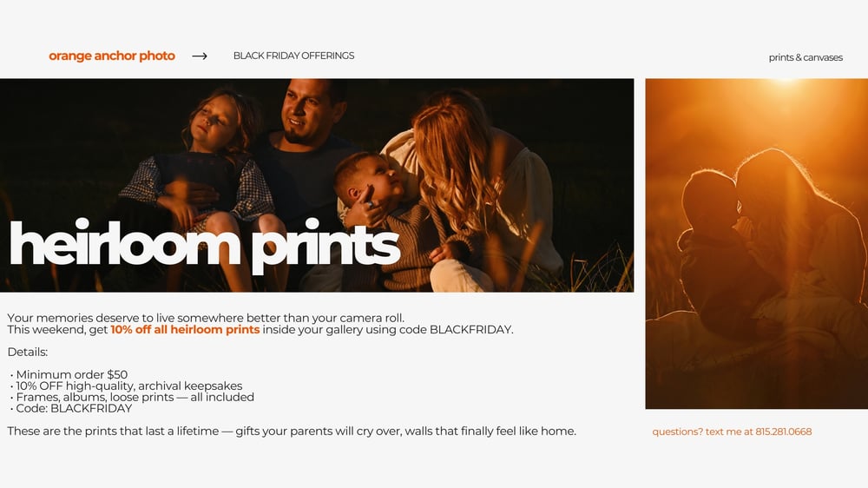868x488 pixels.
Task: Click the BLACKFRIDAY code in the paragraph
Action: pos(470,330)
